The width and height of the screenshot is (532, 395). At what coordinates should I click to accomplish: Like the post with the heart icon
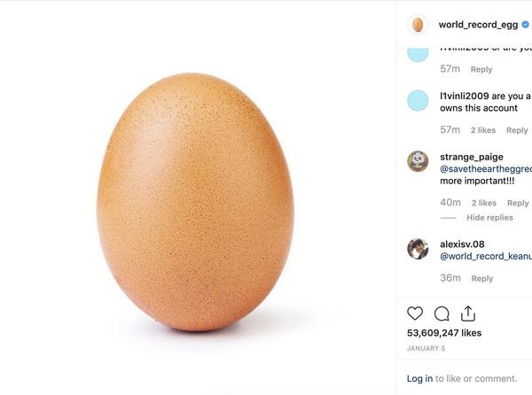(x=415, y=313)
